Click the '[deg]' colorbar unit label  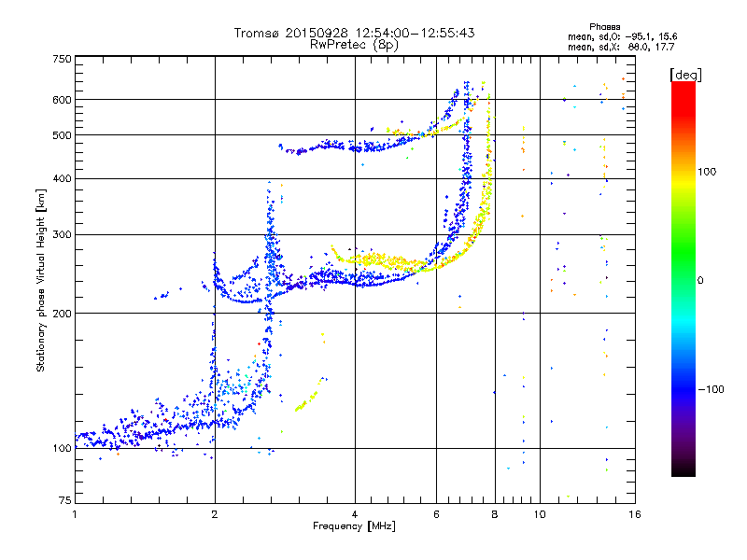click(685, 75)
